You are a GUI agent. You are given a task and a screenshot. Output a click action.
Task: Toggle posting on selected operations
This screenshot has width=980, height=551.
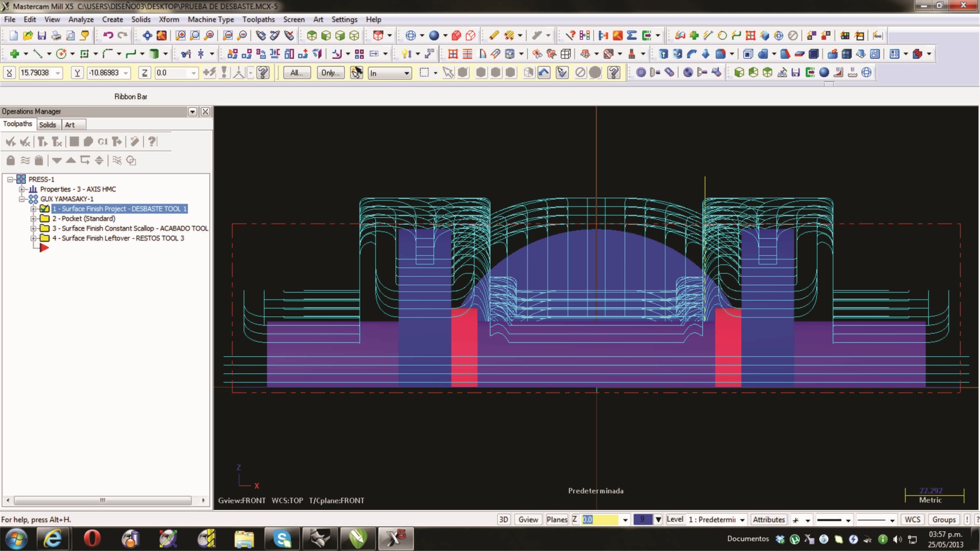pos(39,160)
